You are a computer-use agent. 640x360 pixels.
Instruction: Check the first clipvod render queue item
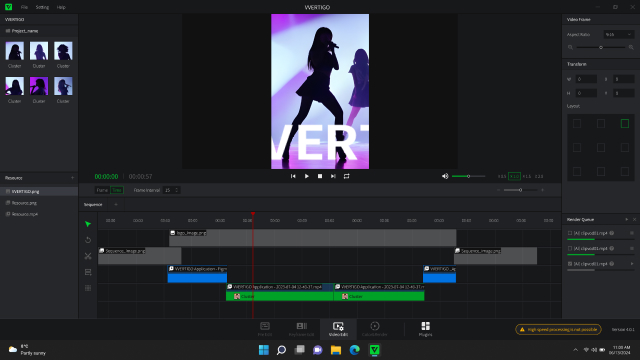pos(570,233)
